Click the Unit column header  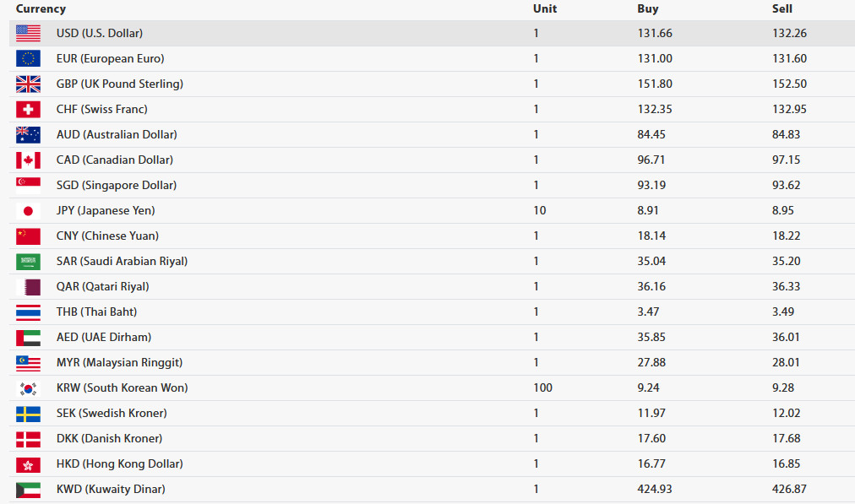[545, 8]
